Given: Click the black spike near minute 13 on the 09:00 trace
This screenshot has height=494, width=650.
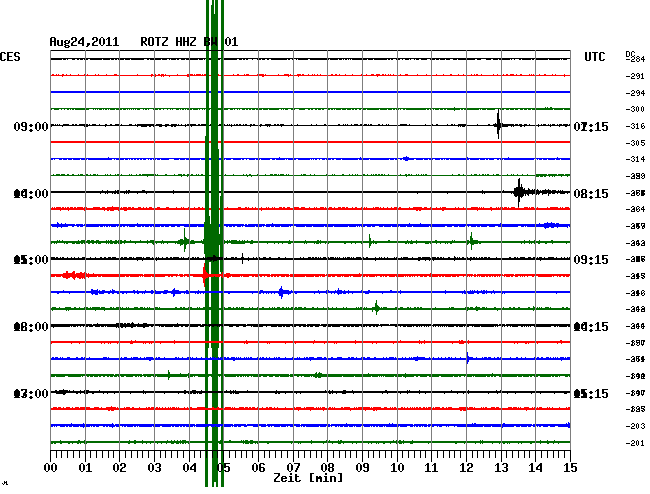Looking at the screenshot, I should pos(498,125).
